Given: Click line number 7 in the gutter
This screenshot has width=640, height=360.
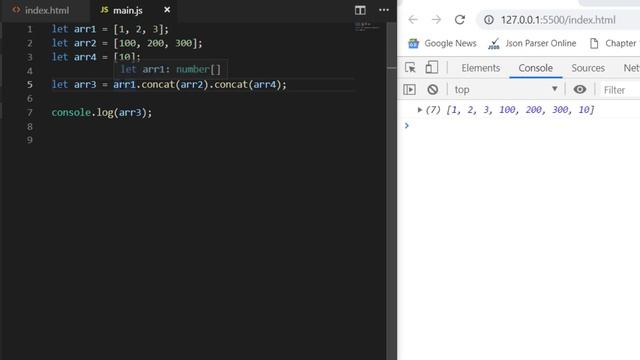Looking at the screenshot, I should (x=30, y=113).
